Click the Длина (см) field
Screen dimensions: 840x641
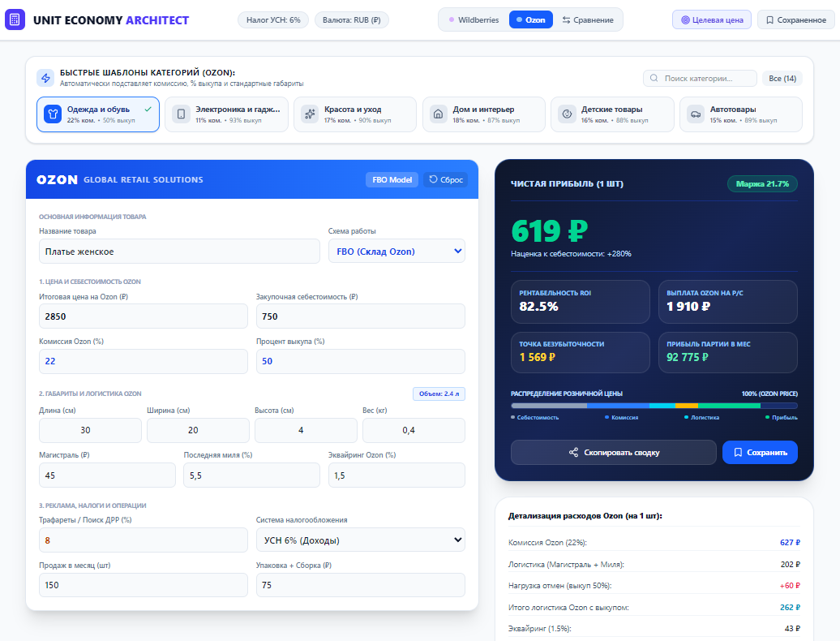click(90, 430)
